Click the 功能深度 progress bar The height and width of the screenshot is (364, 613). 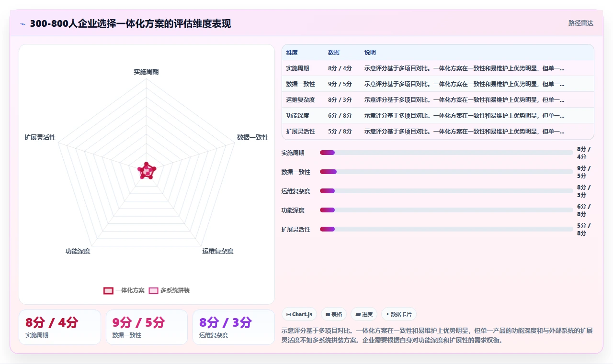[x=446, y=210]
